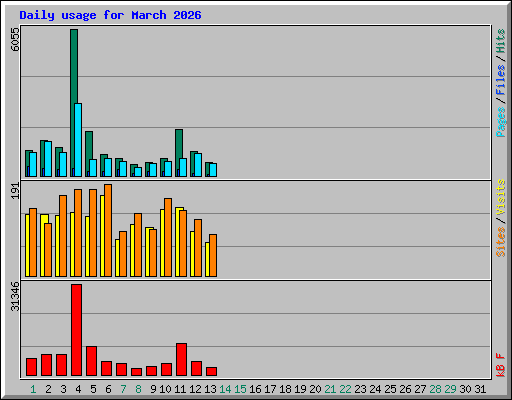The image size is (512, 400).
Task: Click the blue 'Files' legend label
Action: (x=501, y=80)
